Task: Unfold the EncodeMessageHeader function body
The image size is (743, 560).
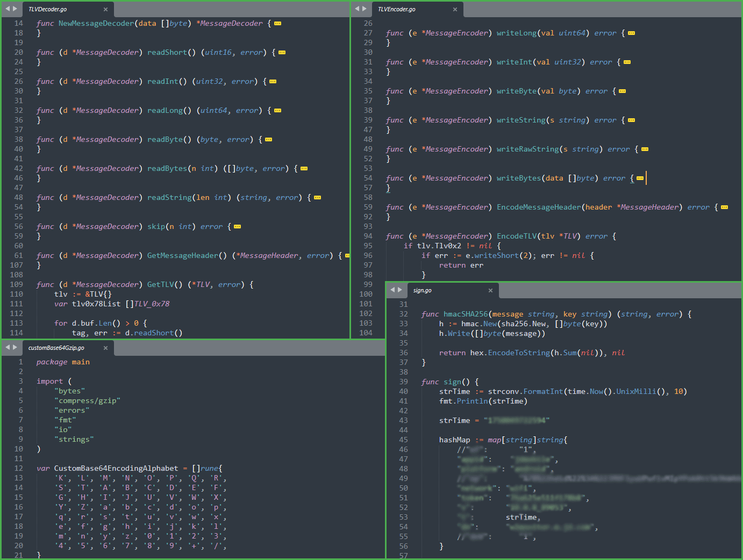Action: (x=724, y=207)
